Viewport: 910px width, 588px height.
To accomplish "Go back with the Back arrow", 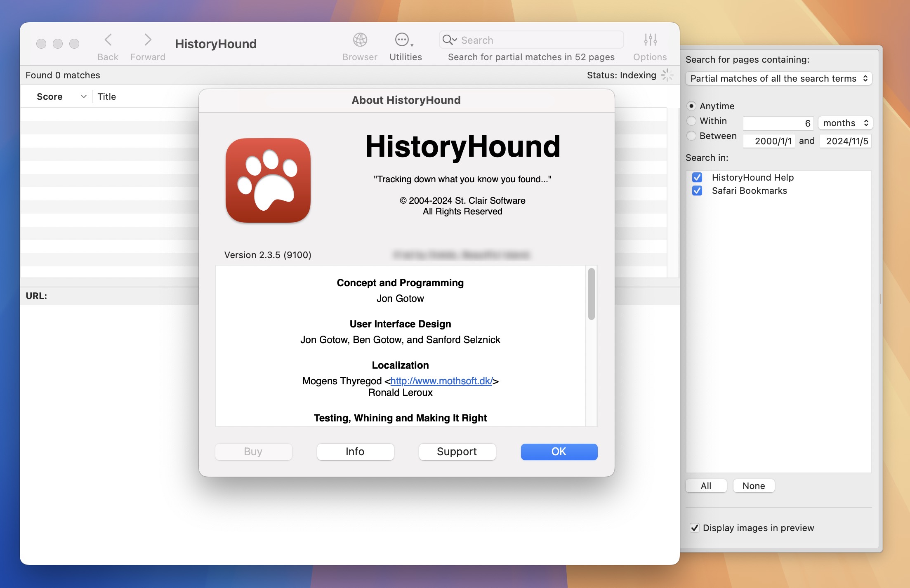I will point(108,40).
